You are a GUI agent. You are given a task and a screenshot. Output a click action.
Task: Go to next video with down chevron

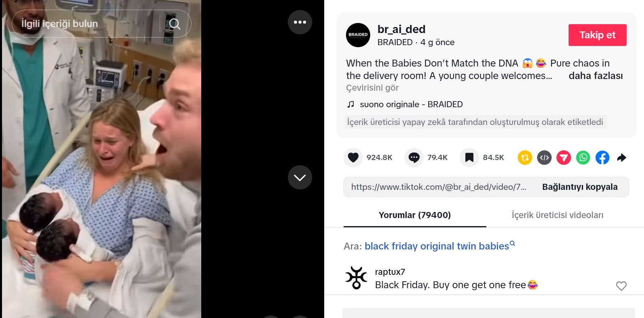point(300,177)
